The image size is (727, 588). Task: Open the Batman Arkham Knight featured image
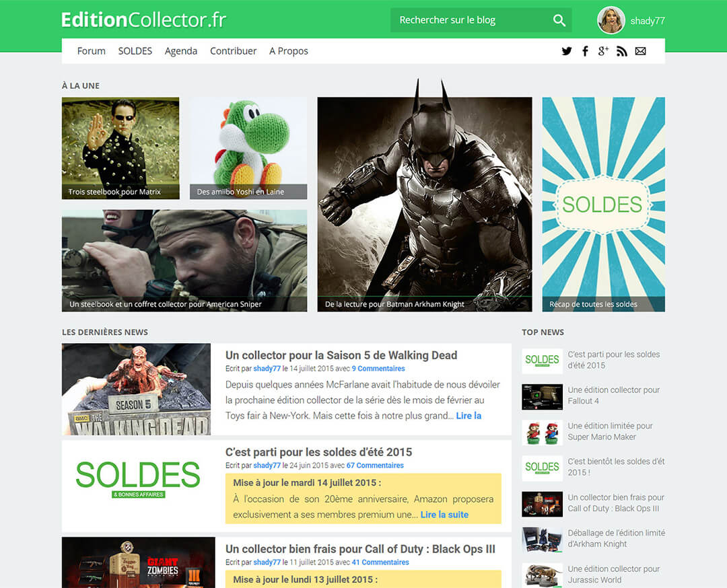(424, 202)
